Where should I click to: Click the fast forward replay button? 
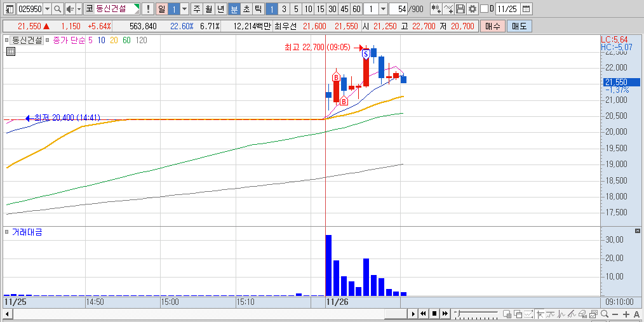445,314
